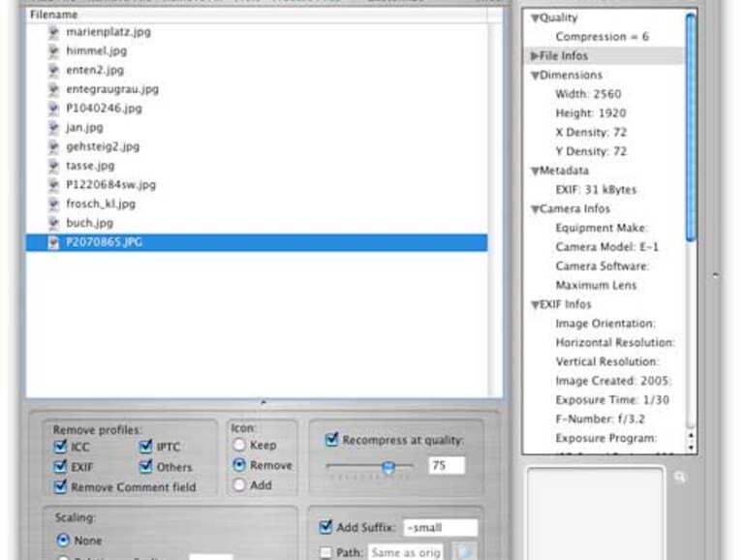Select the Add icon radio button
This screenshot has width=746, height=560.
coord(239,484)
